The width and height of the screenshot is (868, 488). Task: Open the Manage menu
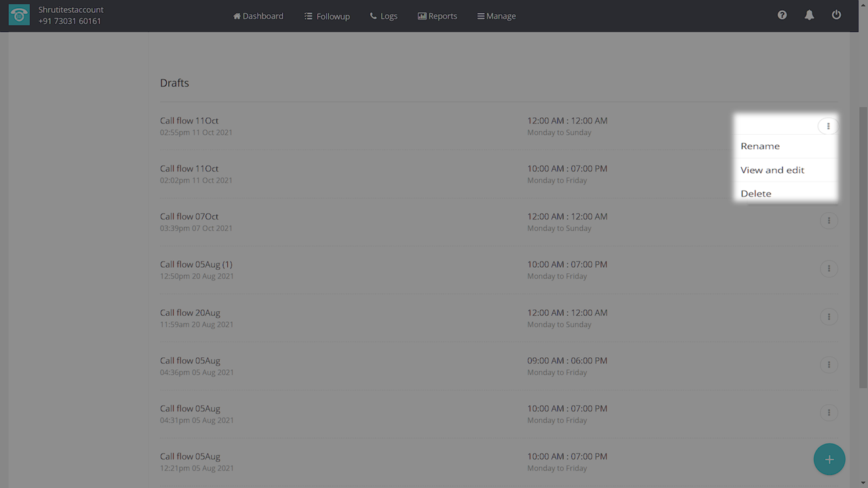click(496, 16)
